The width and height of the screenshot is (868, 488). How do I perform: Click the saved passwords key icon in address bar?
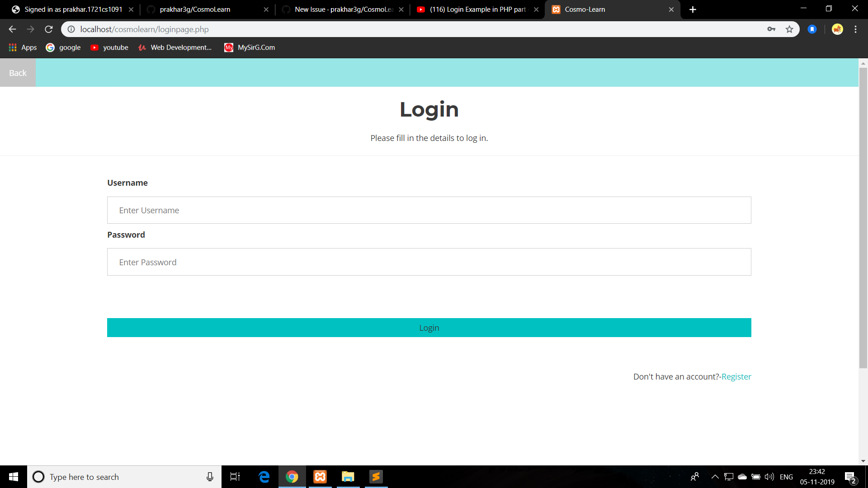pyautogui.click(x=772, y=29)
